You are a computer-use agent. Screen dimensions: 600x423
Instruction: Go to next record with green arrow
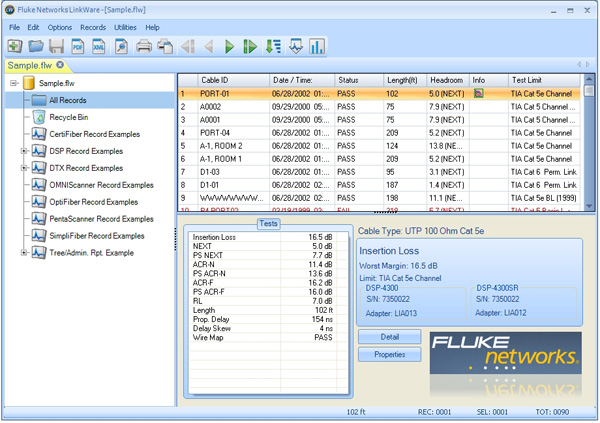coord(230,46)
